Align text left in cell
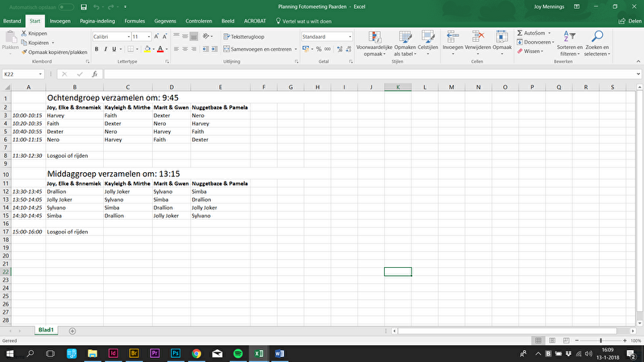This screenshot has width=644, height=362. [176, 49]
